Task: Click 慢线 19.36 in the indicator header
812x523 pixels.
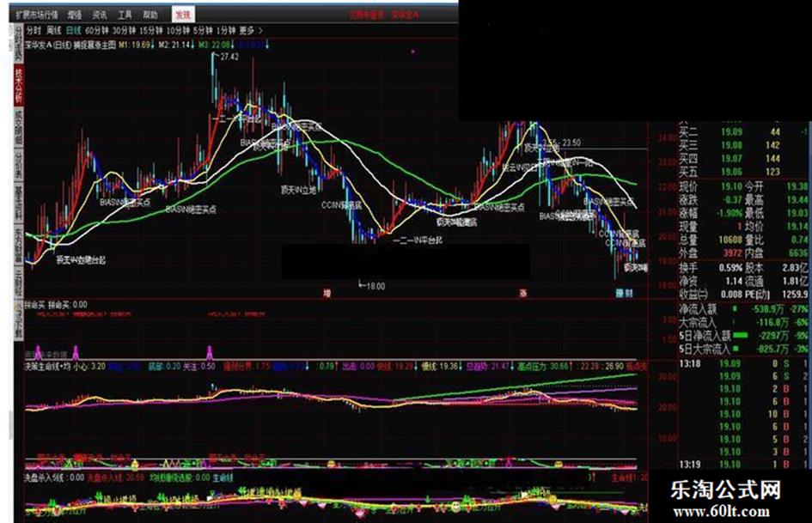Action: [440, 367]
